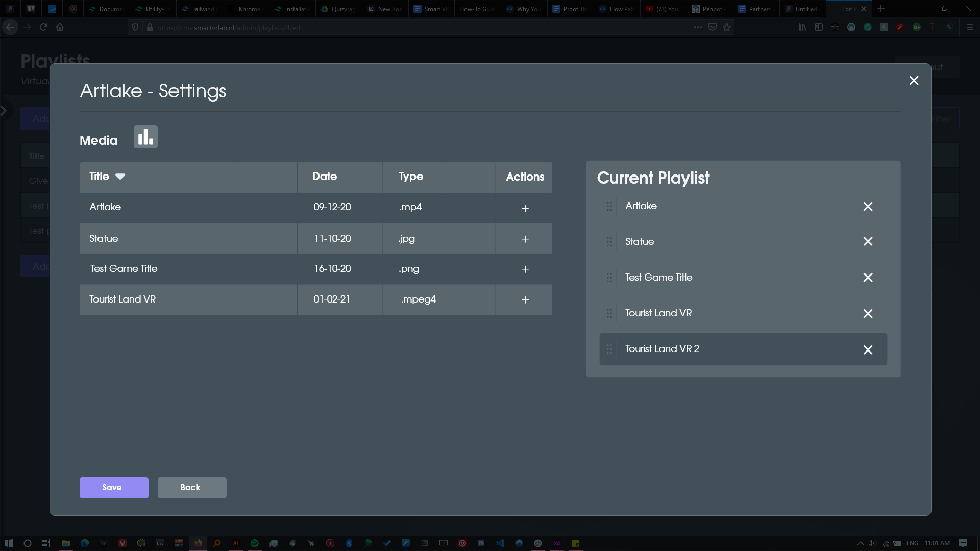Open the Tailwind browser tab
Viewport: 980px width, 551px height.
coord(200,9)
